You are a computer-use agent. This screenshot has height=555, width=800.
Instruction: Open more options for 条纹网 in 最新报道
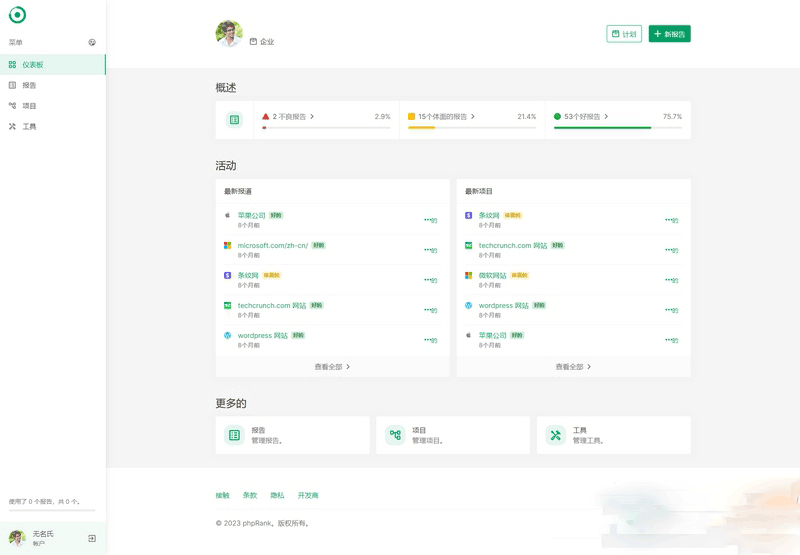click(x=430, y=281)
